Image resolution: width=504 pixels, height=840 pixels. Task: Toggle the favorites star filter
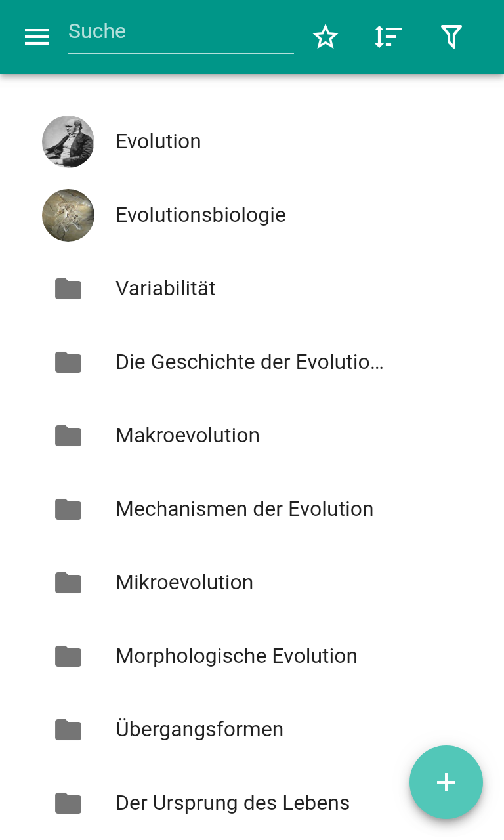[325, 37]
